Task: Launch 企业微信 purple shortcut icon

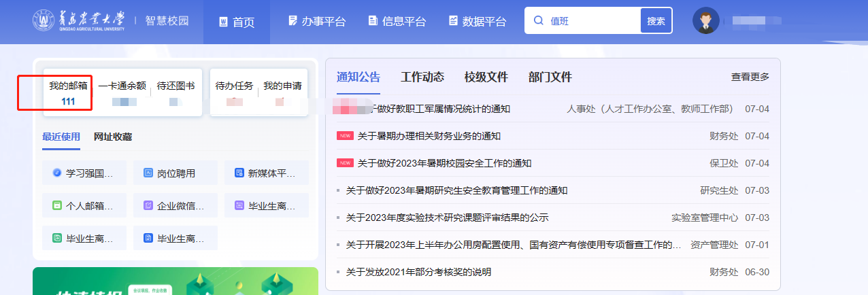Action: pyautogui.click(x=148, y=205)
